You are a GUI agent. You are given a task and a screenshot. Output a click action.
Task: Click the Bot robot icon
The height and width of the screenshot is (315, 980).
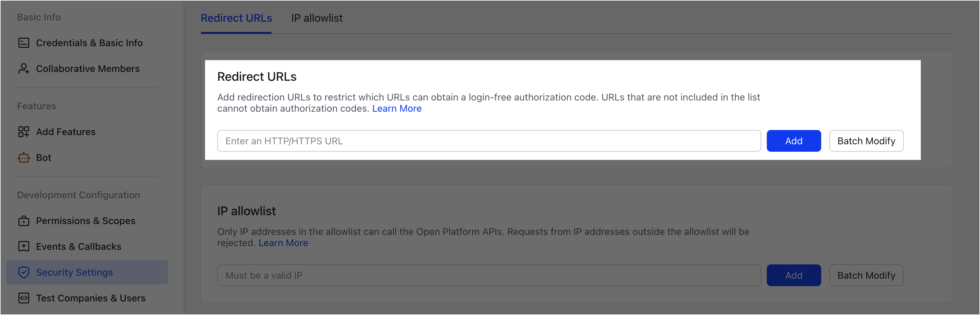pos(23,158)
